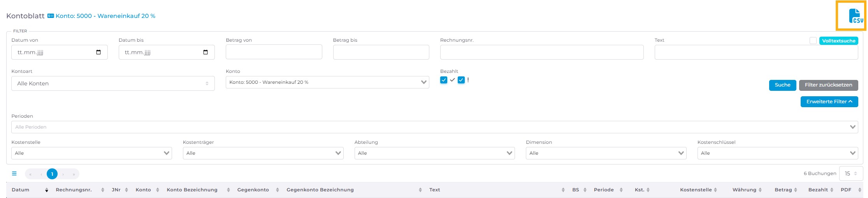Open the calendar picker for Datum von
This screenshot has width=868, height=198.
(x=98, y=52)
